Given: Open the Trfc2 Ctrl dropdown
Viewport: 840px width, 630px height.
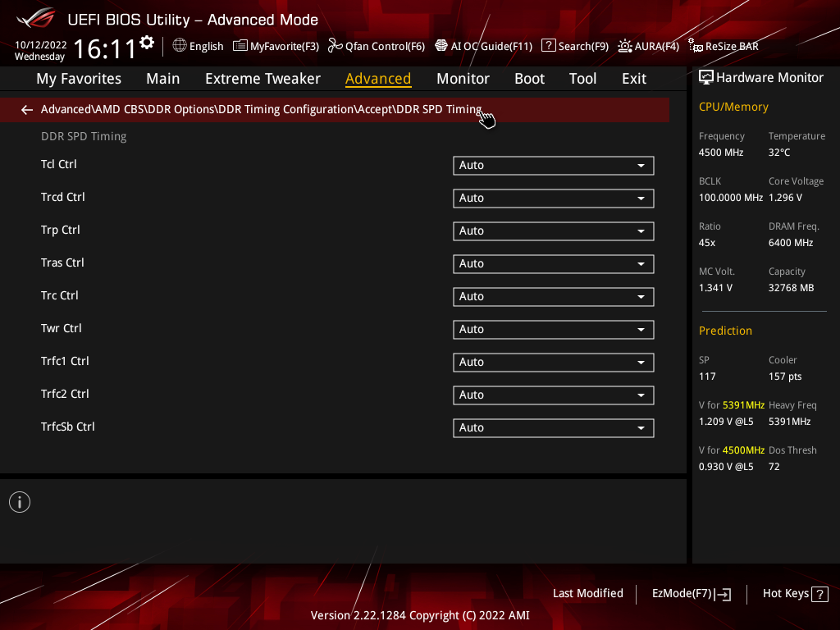Looking at the screenshot, I should coord(554,395).
